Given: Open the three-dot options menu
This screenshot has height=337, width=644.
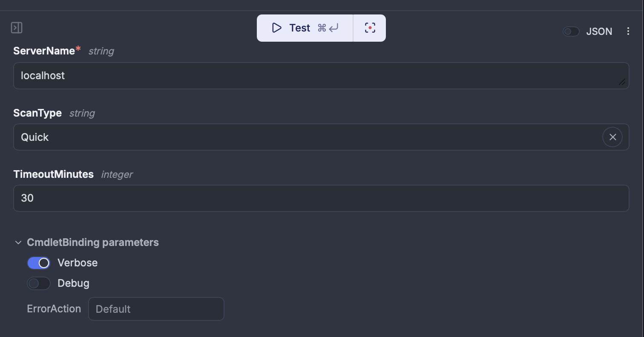Looking at the screenshot, I should coord(629,31).
